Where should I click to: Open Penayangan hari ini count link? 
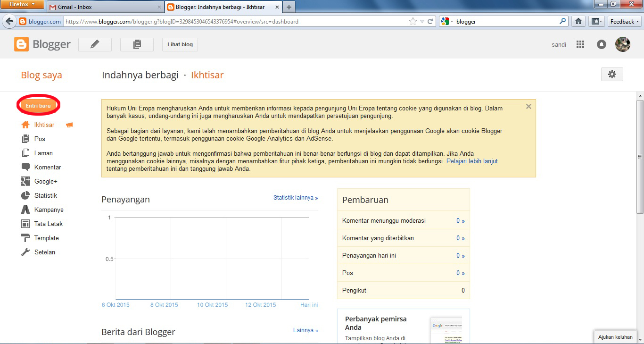[x=461, y=255]
